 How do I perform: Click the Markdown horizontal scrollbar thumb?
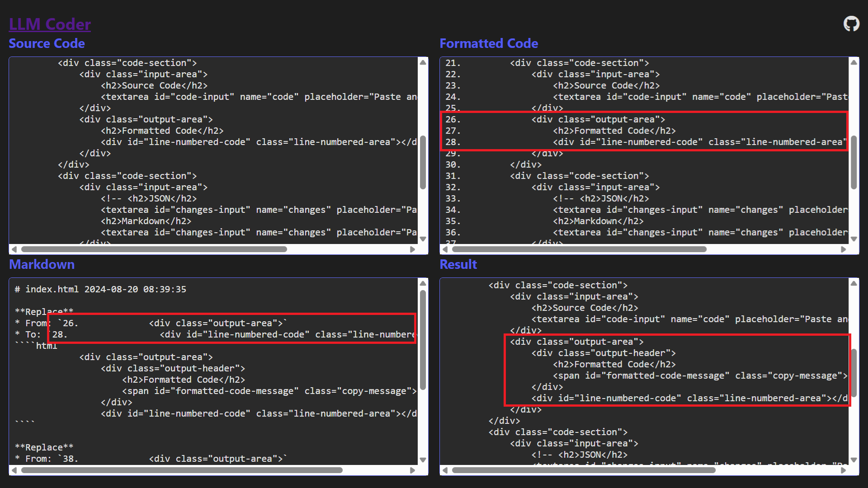[182, 470]
